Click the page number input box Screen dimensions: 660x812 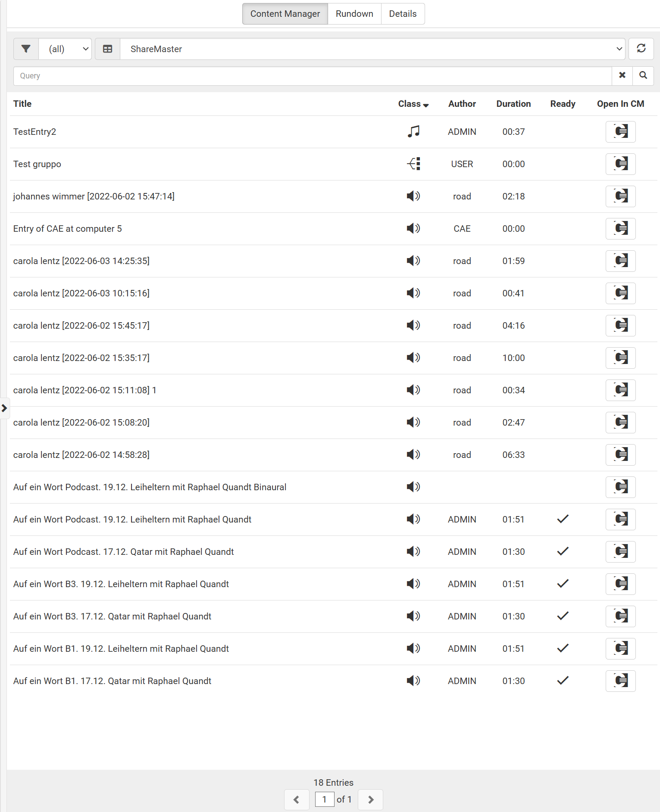point(325,800)
